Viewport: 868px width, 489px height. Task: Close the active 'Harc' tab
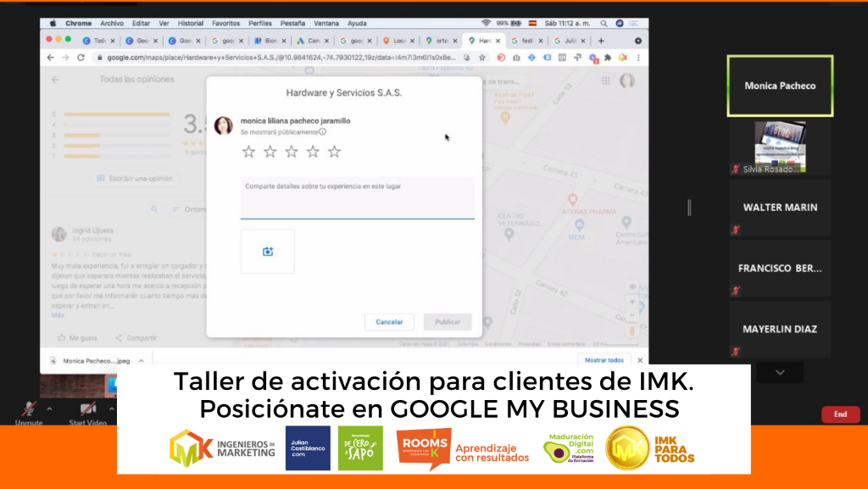tap(498, 41)
